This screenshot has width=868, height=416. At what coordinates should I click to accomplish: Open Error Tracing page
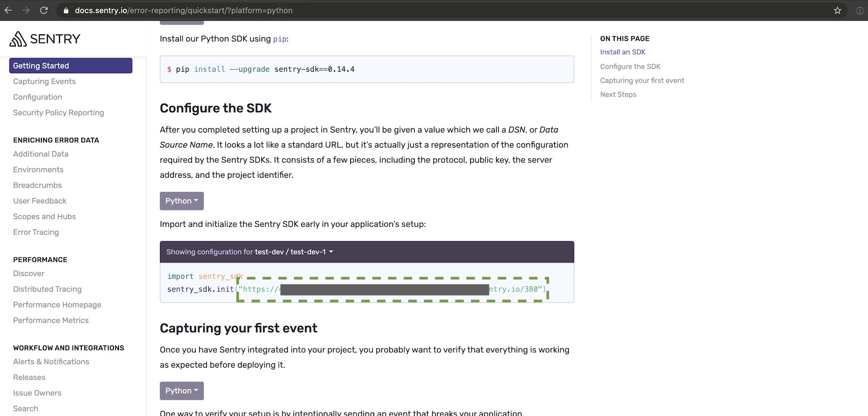point(36,232)
